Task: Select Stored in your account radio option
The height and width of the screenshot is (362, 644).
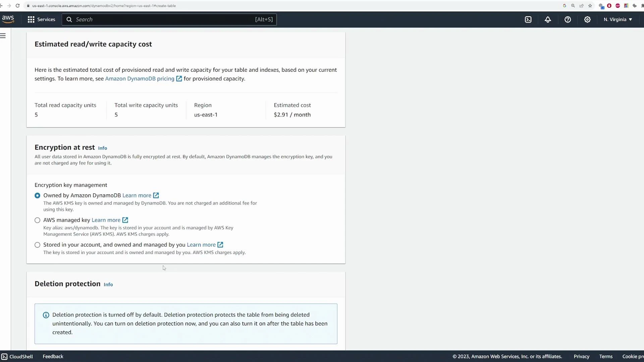Action: tap(37, 245)
